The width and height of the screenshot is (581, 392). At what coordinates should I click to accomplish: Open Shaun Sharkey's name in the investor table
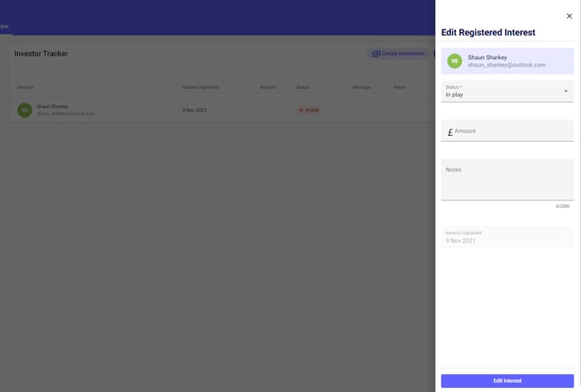[52, 106]
